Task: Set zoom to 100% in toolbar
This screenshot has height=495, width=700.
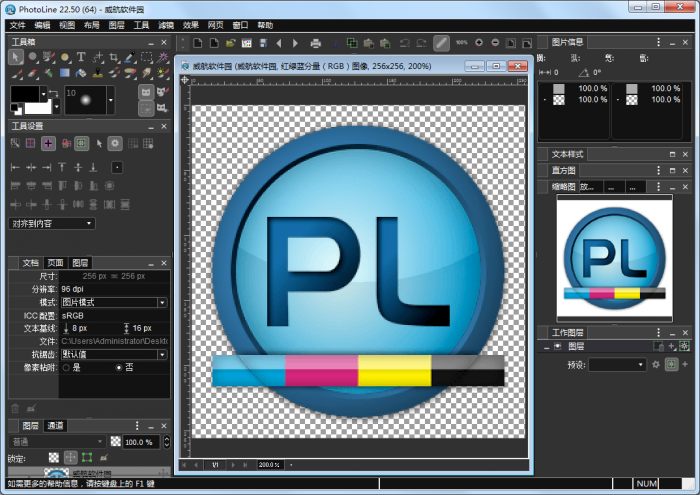Action: tap(462, 43)
